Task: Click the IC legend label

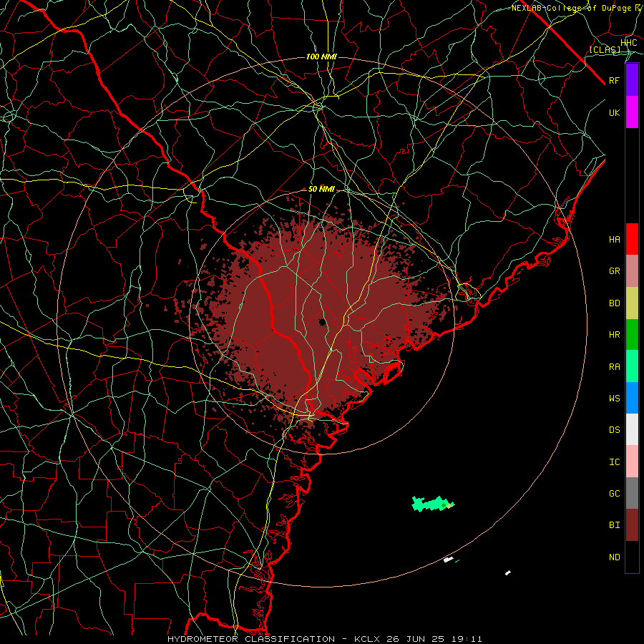Action: pos(615,462)
